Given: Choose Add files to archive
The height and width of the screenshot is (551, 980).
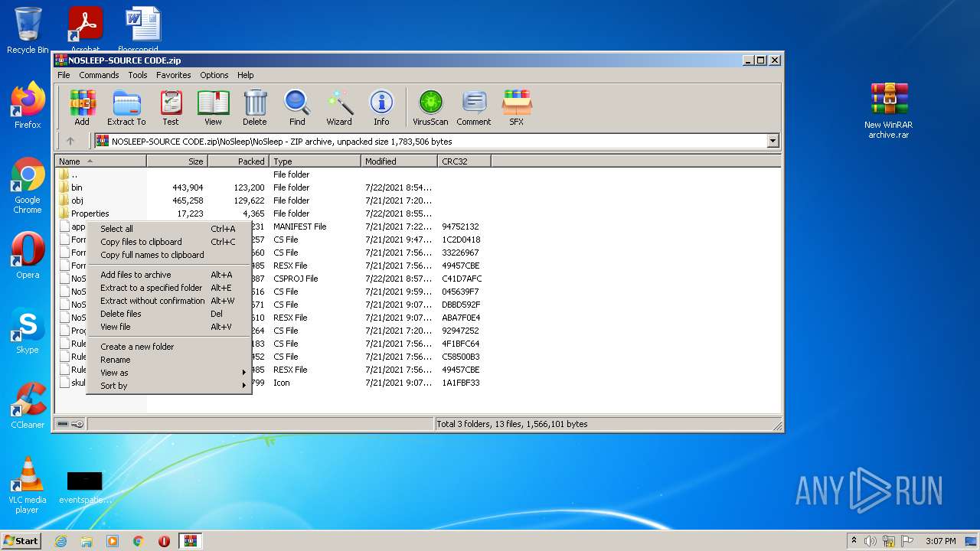Looking at the screenshot, I should [x=169, y=275].
